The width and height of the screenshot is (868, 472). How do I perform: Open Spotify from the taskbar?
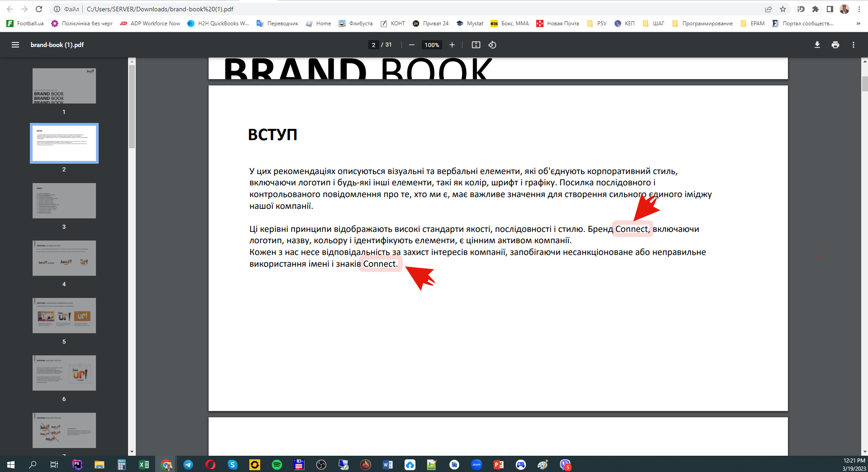point(277,464)
